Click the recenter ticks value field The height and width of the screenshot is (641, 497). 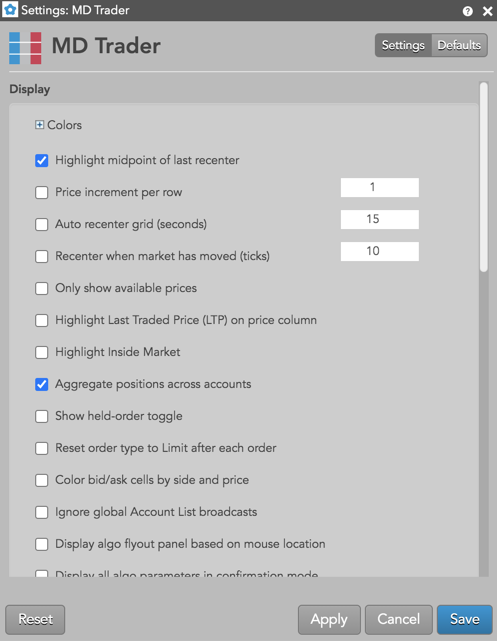(380, 251)
